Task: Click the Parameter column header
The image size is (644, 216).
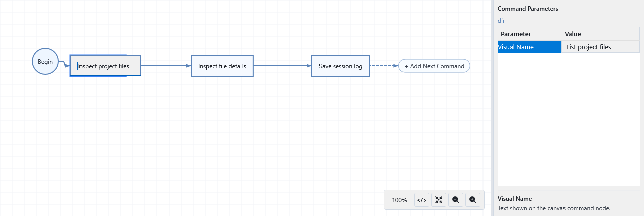Action: click(529, 34)
